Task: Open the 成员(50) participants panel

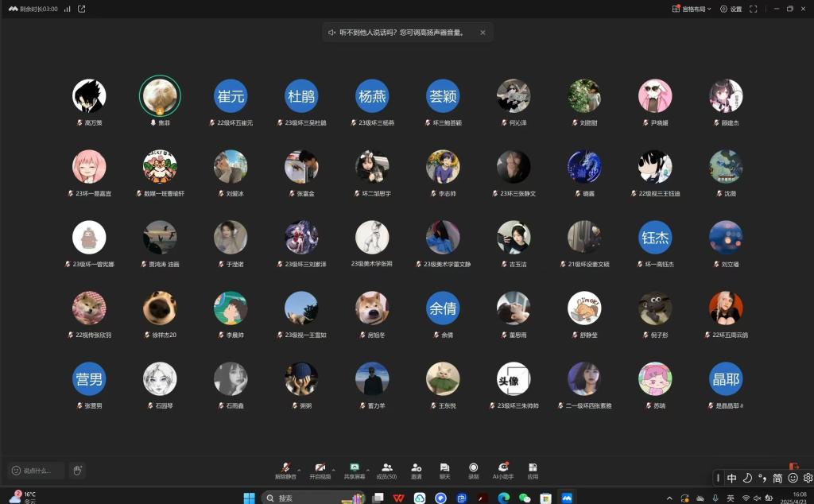Action: point(386,470)
